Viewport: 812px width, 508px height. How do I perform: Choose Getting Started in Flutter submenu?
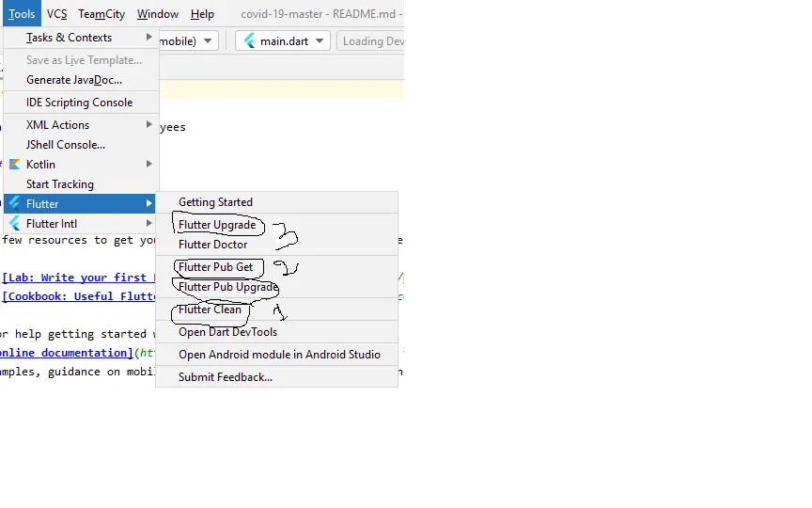pyautogui.click(x=276, y=202)
